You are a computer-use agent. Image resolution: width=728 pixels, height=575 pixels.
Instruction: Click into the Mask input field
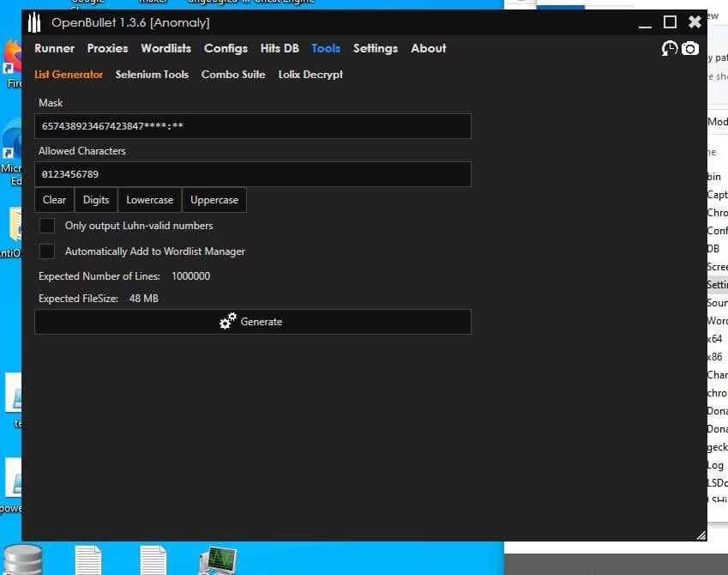[253, 126]
